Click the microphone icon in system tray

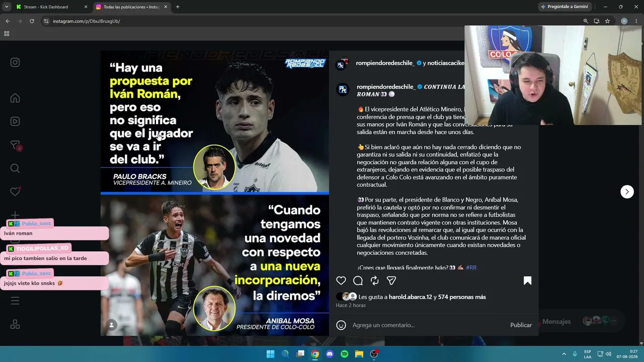coord(575,354)
